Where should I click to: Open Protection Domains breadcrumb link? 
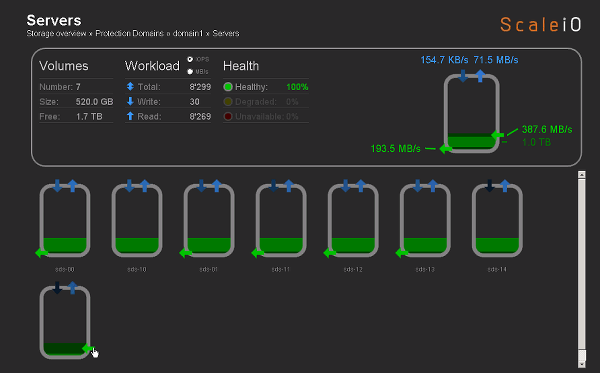pos(129,33)
